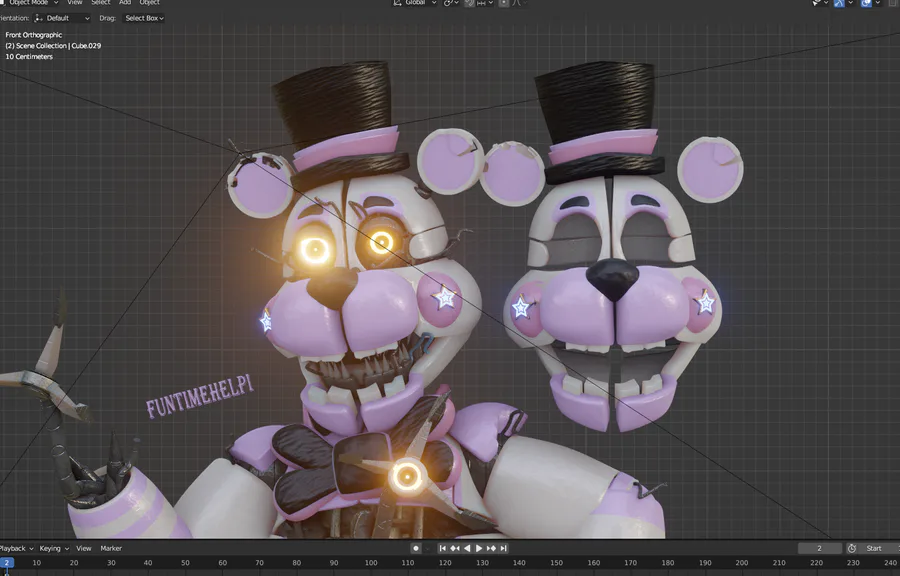Open the Orientation Default dropdown
The height and width of the screenshot is (576, 900).
pos(61,18)
